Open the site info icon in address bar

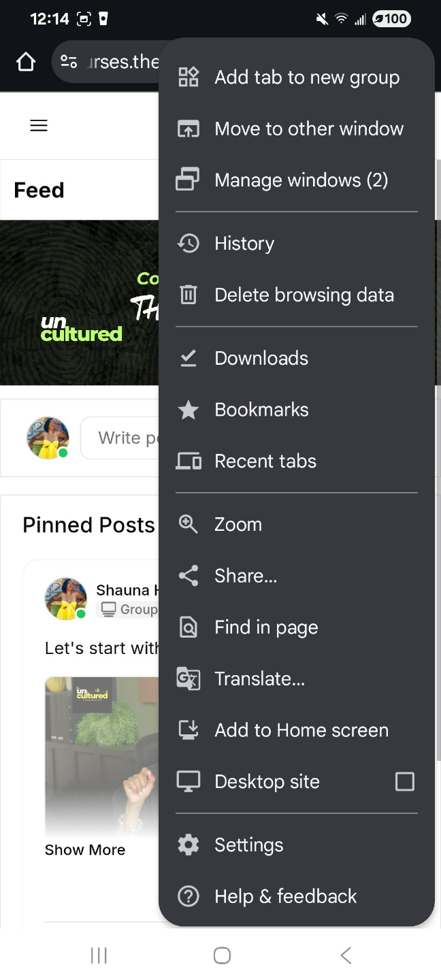click(69, 63)
